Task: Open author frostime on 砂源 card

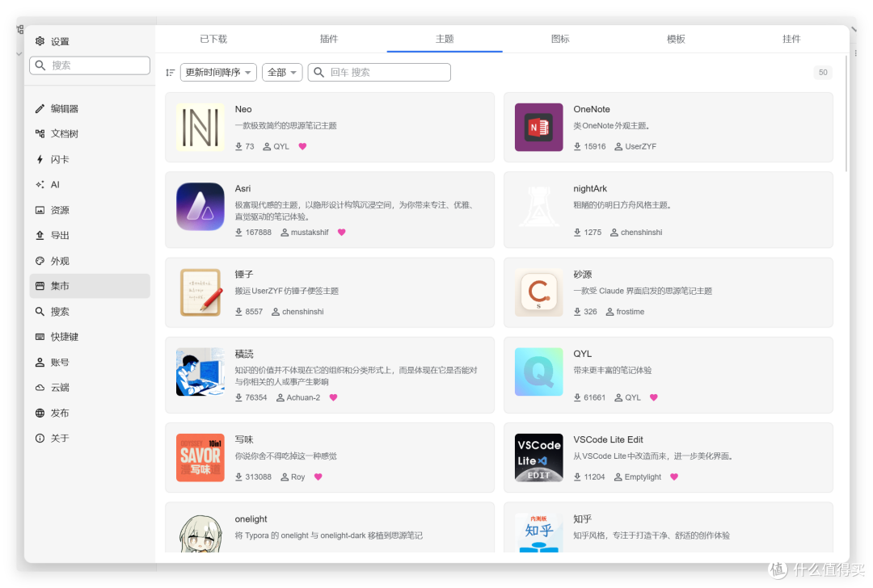Action: 625,312
